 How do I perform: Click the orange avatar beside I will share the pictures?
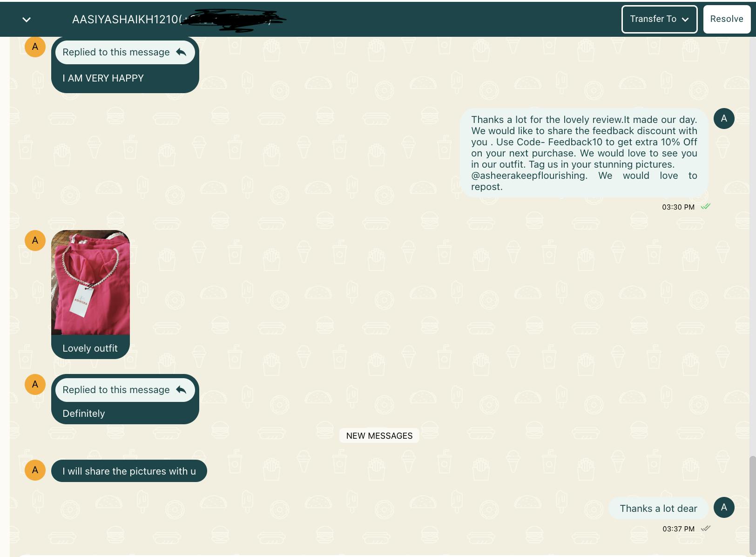click(35, 470)
